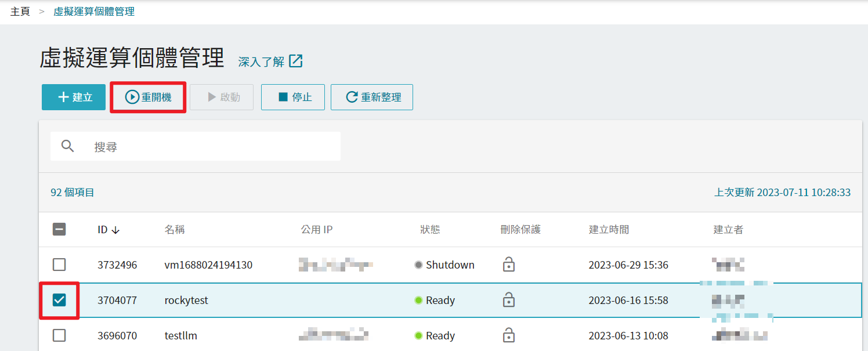Click the 建立 create button

[x=74, y=97]
